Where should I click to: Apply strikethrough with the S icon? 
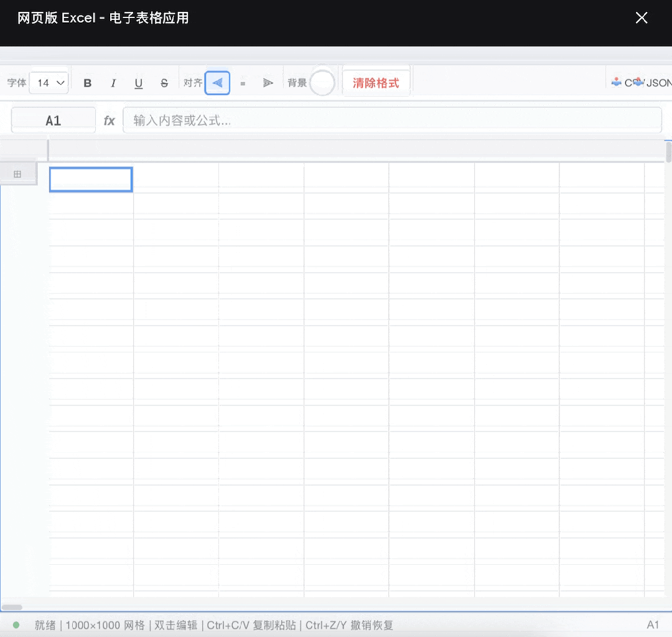(164, 83)
